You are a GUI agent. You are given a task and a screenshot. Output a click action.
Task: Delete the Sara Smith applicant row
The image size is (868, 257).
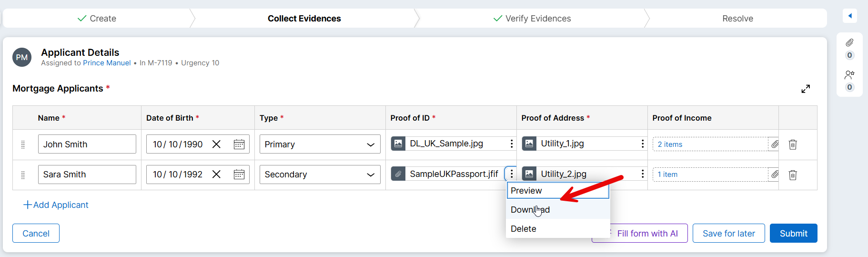(793, 175)
